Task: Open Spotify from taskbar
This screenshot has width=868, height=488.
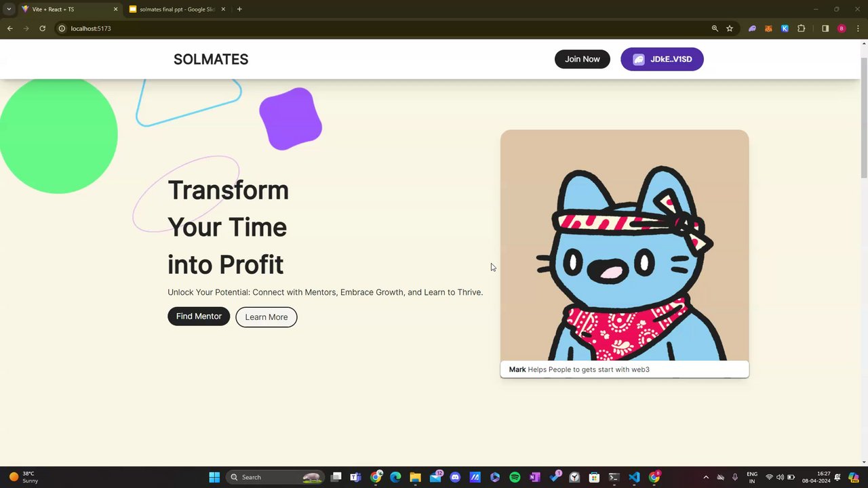Action: (515, 477)
